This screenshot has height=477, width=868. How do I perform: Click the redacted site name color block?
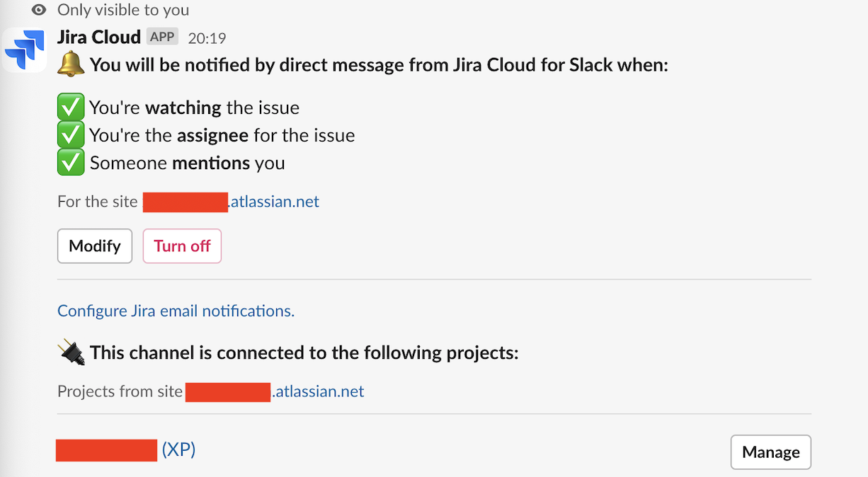tap(185, 202)
